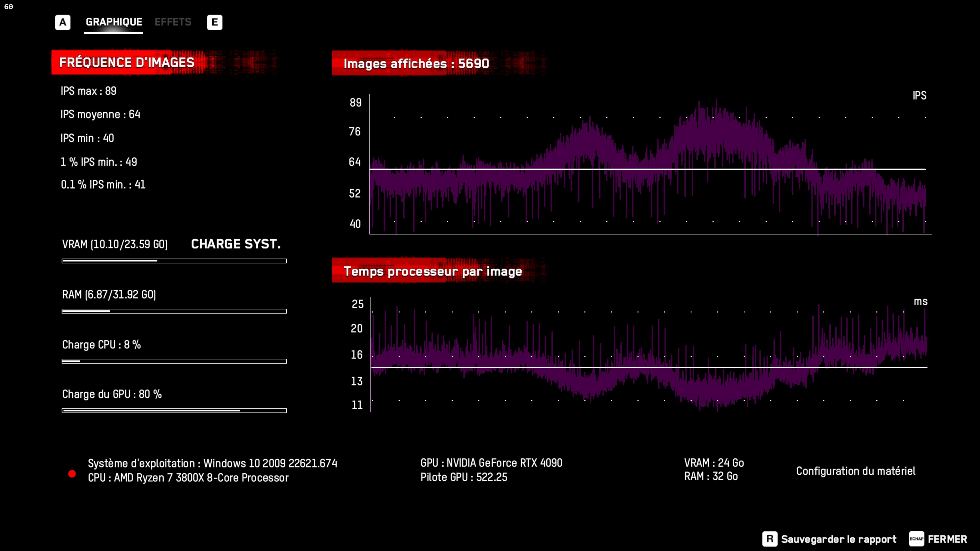Click the FRÉQUENCE D'IMAGES header

(x=127, y=62)
